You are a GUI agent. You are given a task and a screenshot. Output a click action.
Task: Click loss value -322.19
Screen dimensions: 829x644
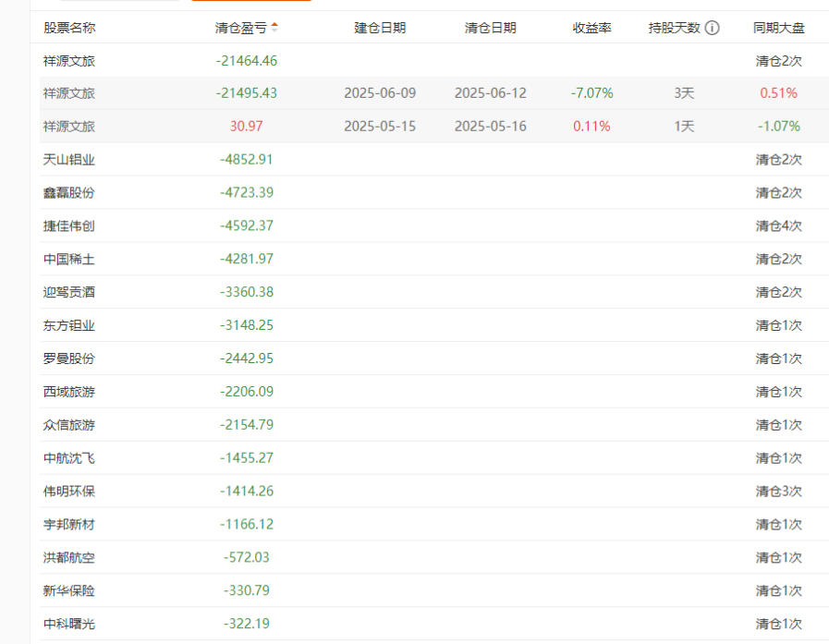click(247, 624)
